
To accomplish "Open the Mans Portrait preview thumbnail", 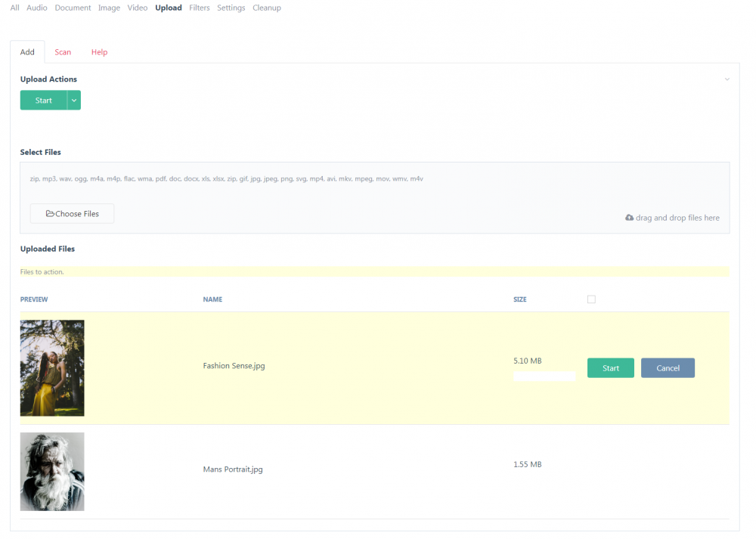I will tap(52, 472).
